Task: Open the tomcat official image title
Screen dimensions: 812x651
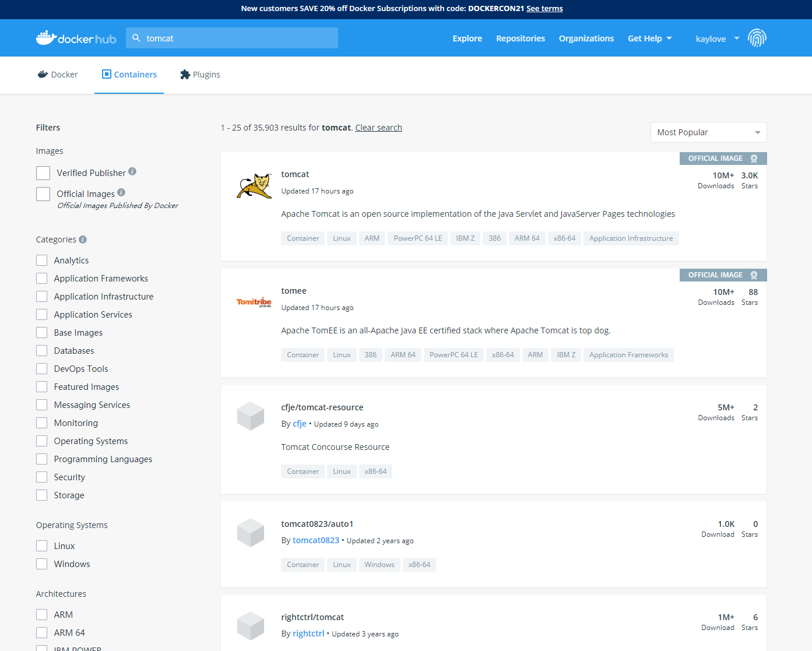Action: click(295, 174)
